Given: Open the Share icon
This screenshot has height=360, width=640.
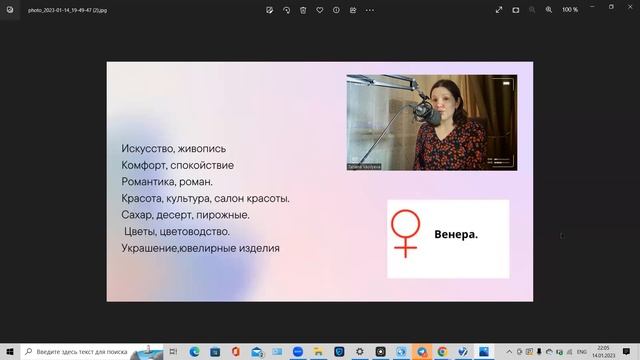Looking at the screenshot, I should [353, 10].
